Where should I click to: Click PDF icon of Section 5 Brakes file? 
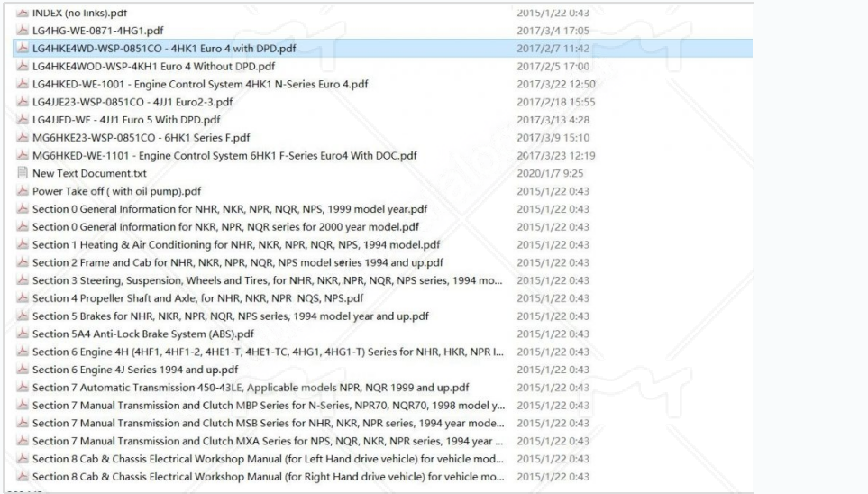pyautogui.click(x=23, y=316)
